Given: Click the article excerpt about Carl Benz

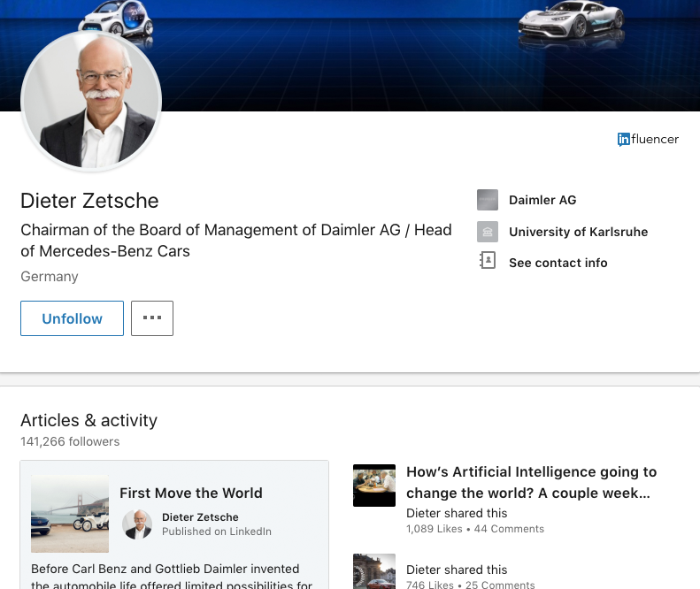Looking at the screenshot, I should tap(172, 576).
